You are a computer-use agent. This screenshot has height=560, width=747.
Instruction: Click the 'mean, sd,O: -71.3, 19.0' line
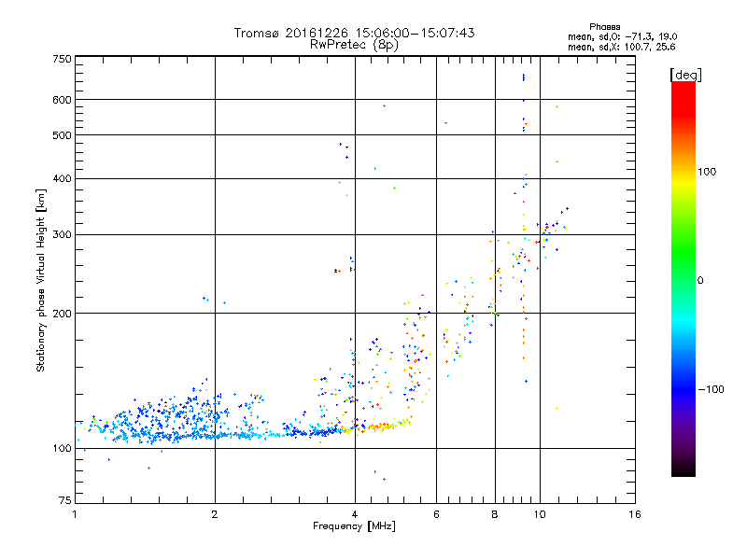(622, 36)
